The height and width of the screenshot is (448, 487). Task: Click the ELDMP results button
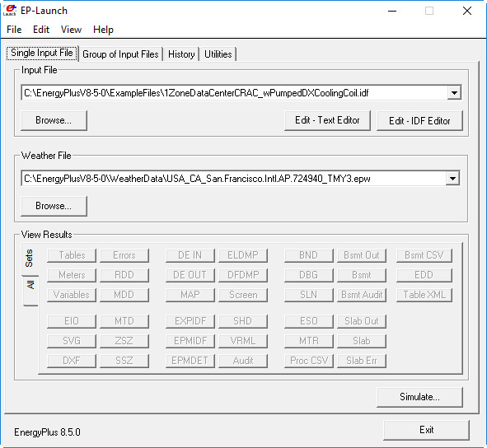point(243,255)
